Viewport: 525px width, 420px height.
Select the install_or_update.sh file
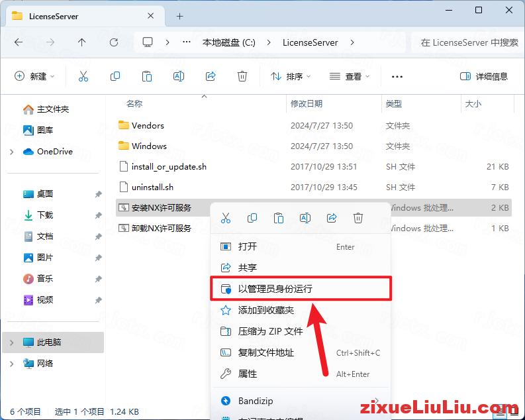[x=313, y=166]
